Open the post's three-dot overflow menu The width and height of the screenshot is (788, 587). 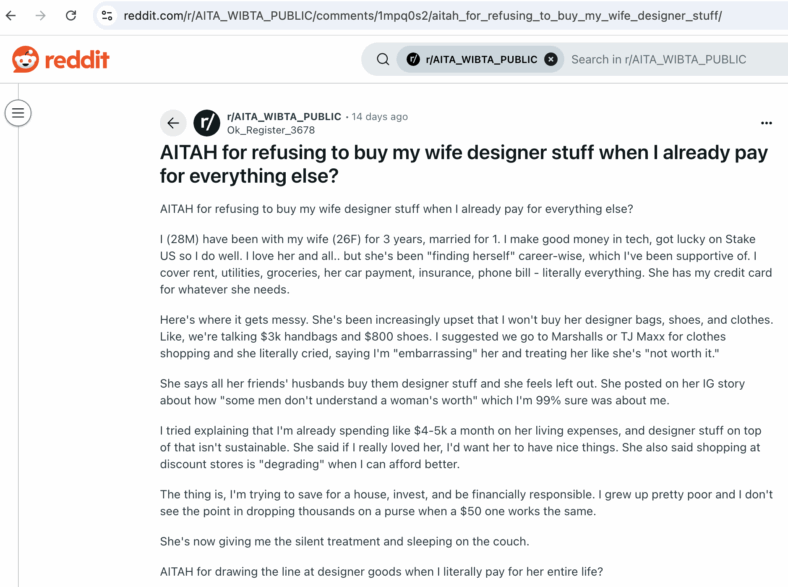click(x=766, y=123)
